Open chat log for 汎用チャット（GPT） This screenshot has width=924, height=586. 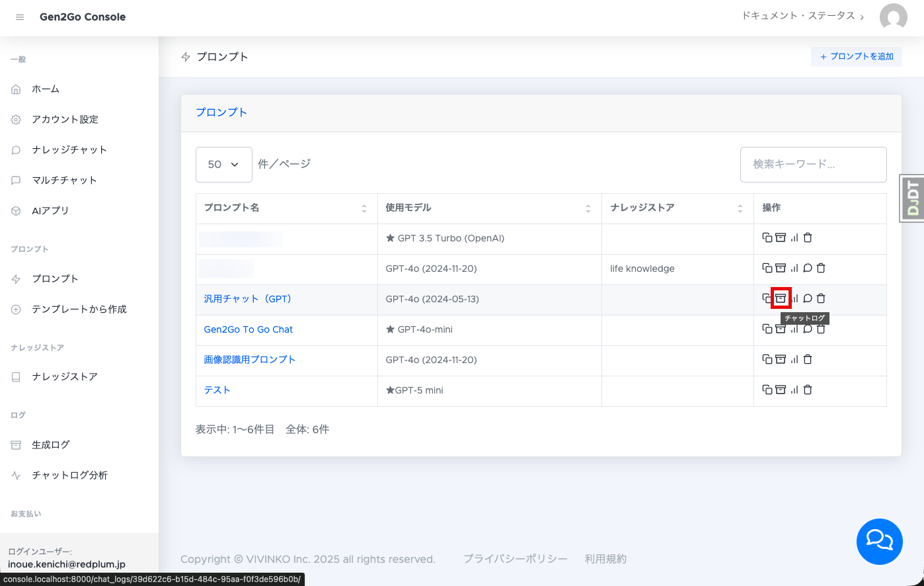point(781,298)
